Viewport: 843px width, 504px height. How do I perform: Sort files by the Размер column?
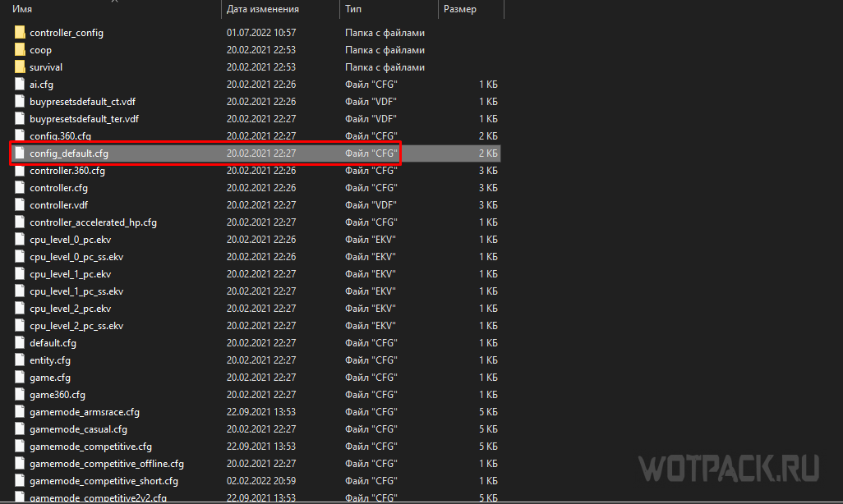click(x=459, y=9)
